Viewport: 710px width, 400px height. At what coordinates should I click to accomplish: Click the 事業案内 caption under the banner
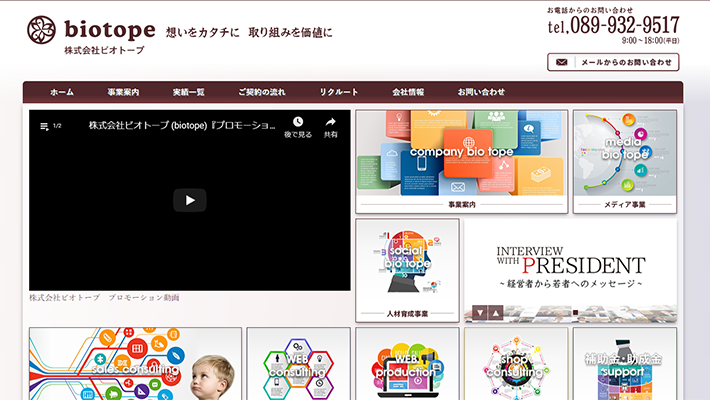(462, 205)
